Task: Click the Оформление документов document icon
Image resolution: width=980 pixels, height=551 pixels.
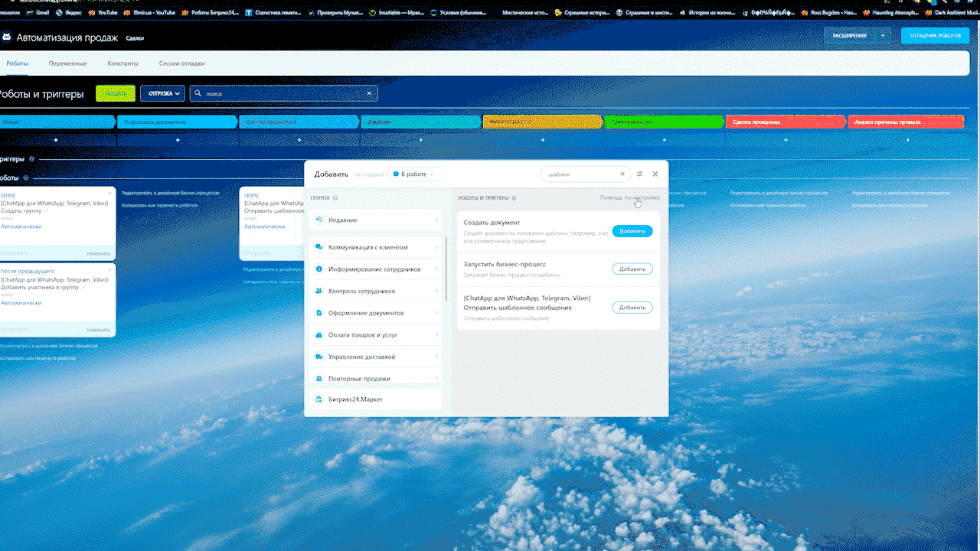Action: pos(319,313)
